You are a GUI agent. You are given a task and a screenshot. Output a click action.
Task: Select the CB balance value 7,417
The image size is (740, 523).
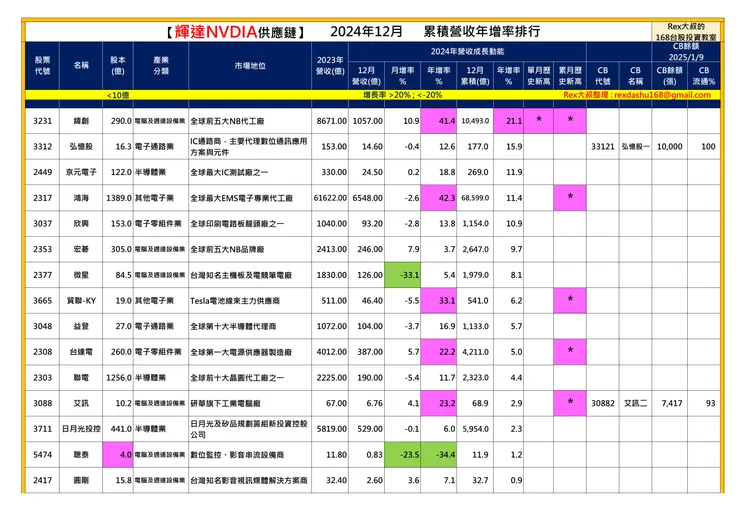coord(672,403)
